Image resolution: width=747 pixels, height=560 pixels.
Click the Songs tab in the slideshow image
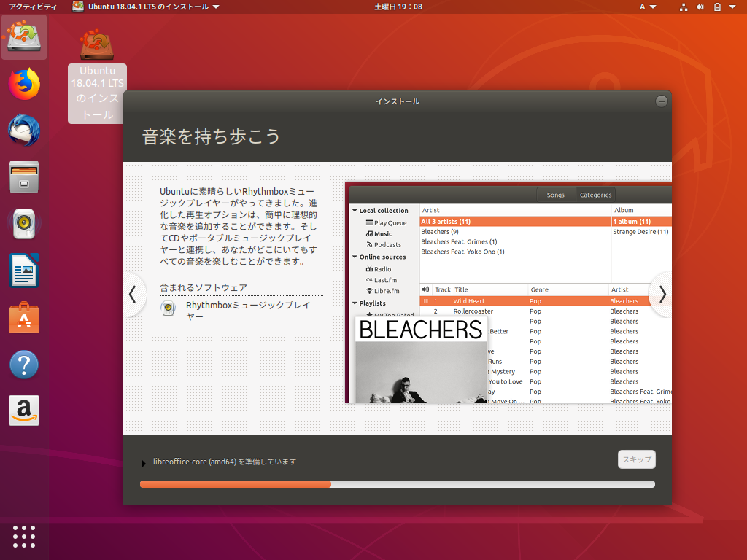[x=555, y=195]
